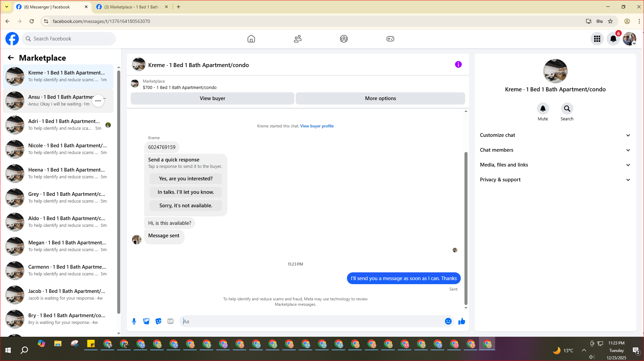This screenshot has height=361, width=644.
Task: Focus the Search Facebook field
Action: click(69, 39)
